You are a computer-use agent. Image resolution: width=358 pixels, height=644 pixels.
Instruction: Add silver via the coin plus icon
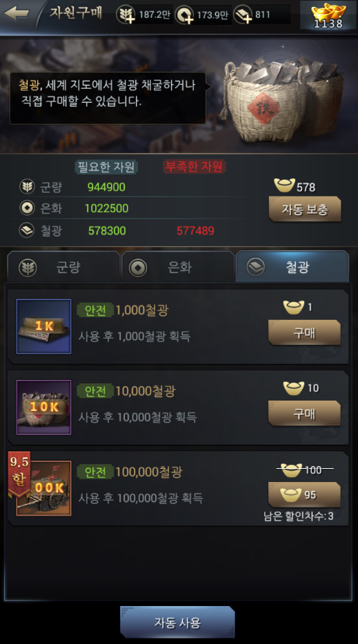point(184,15)
